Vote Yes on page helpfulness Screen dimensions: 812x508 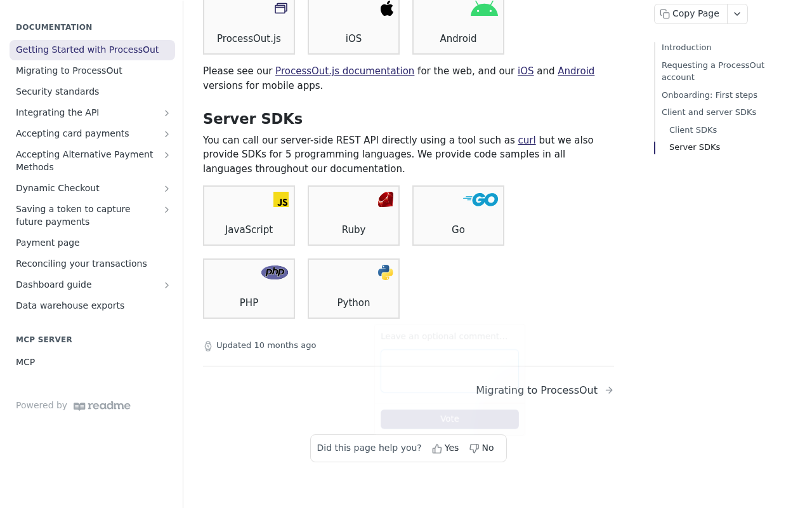click(x=445, y=448)
